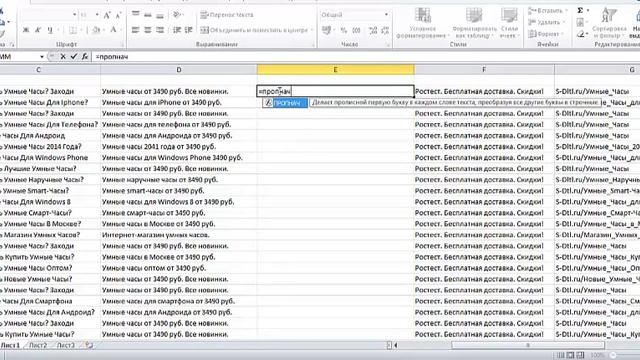Apply accounting number format

(326, 30)
